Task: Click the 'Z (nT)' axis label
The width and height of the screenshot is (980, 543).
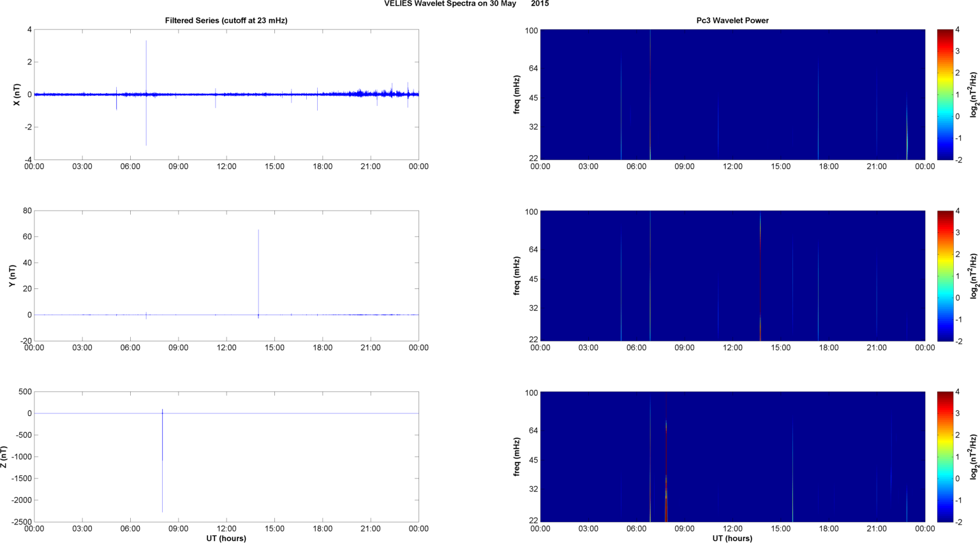Action: (x=4, y=457)
